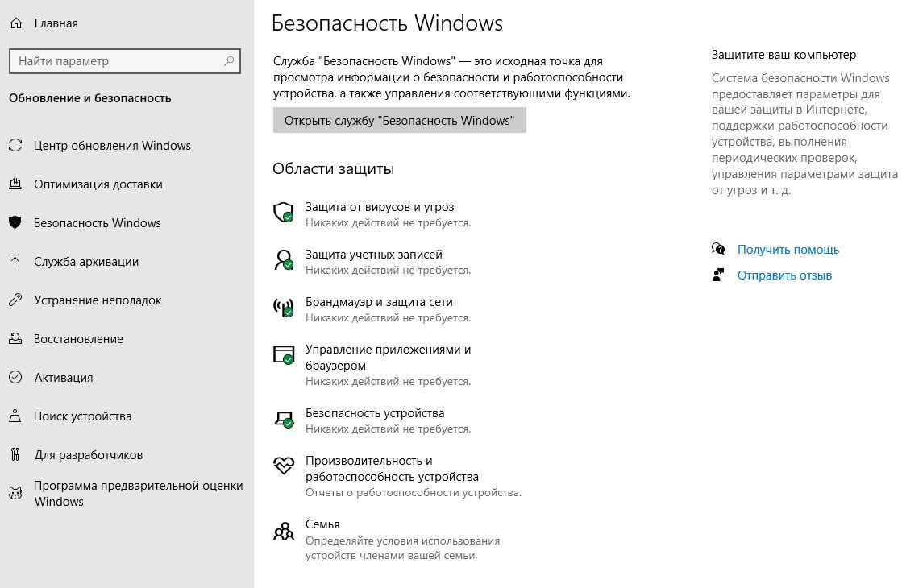The image size is (902, 588).
Task: Click the firewall and network protection icon
Action: (x=283, y=308)
